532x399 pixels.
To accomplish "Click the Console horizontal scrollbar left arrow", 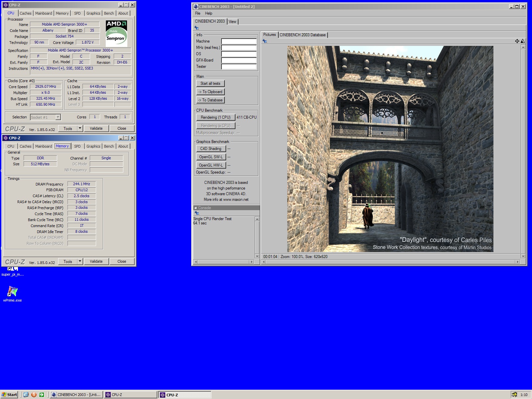I will tap(196, 262).
